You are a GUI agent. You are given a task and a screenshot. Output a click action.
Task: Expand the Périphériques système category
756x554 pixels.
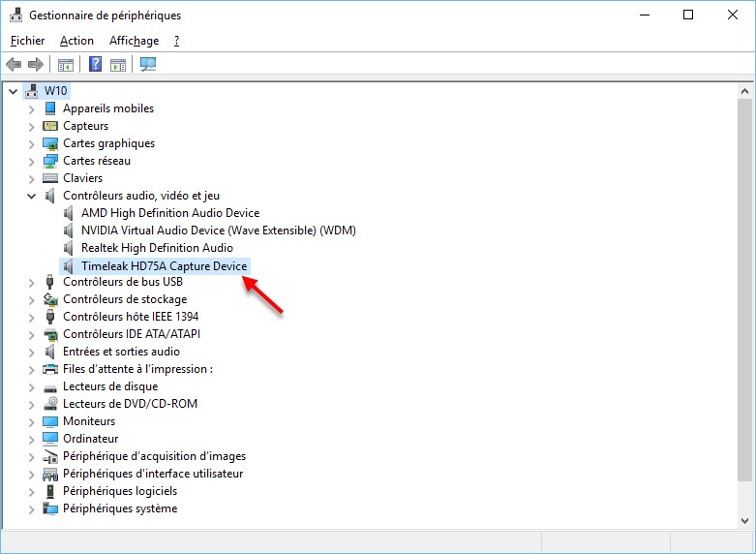tap(31, 508)
